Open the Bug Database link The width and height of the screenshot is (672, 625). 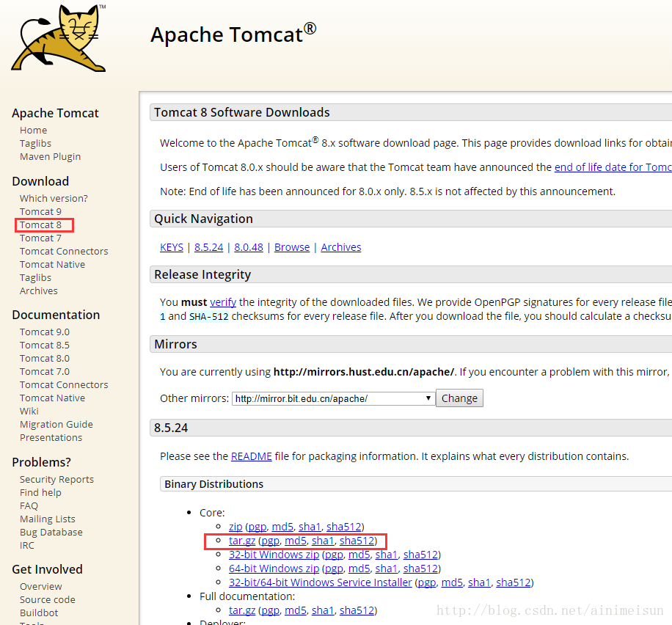(x=51, y=533)
